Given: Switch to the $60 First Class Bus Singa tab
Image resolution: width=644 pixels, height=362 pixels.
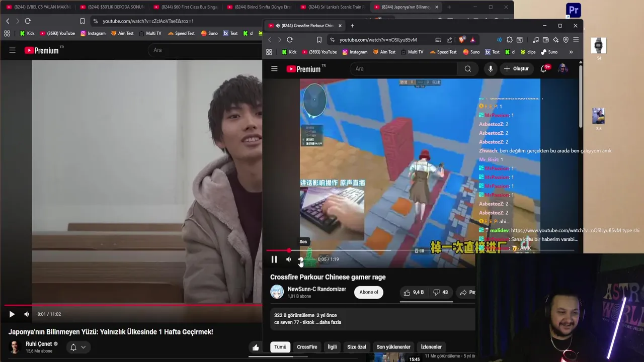Looking at the screenshot, I should coord(185,7).
